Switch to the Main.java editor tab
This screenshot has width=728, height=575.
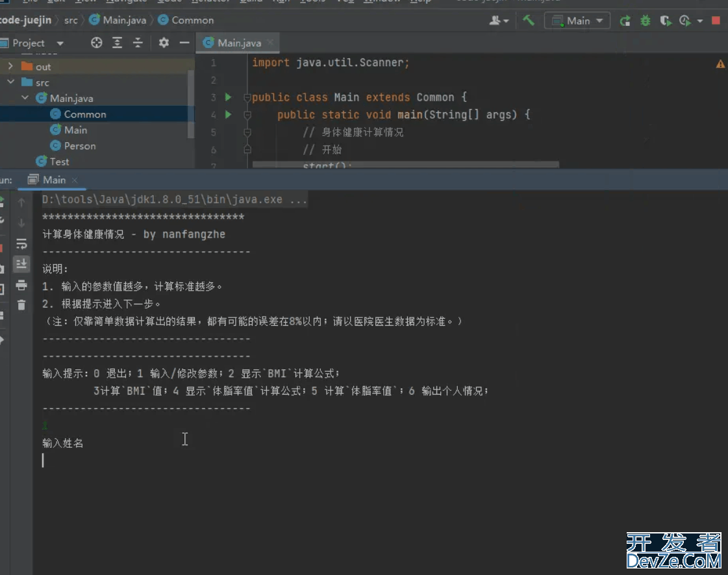tap(238, 43)
